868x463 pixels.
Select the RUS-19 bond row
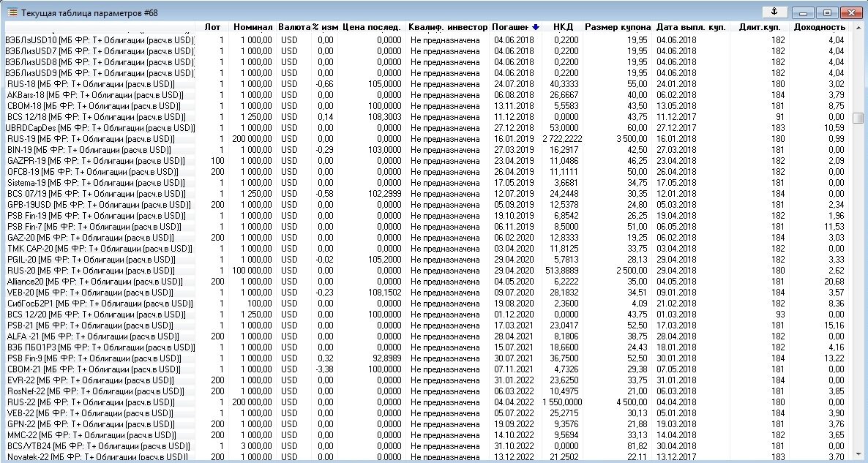pyautogui.click(x=426, y=139)
